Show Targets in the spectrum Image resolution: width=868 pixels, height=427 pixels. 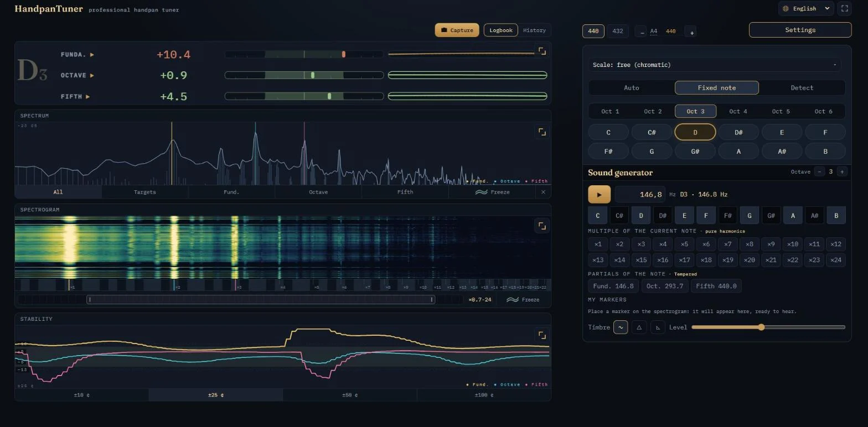click(145, 192)
